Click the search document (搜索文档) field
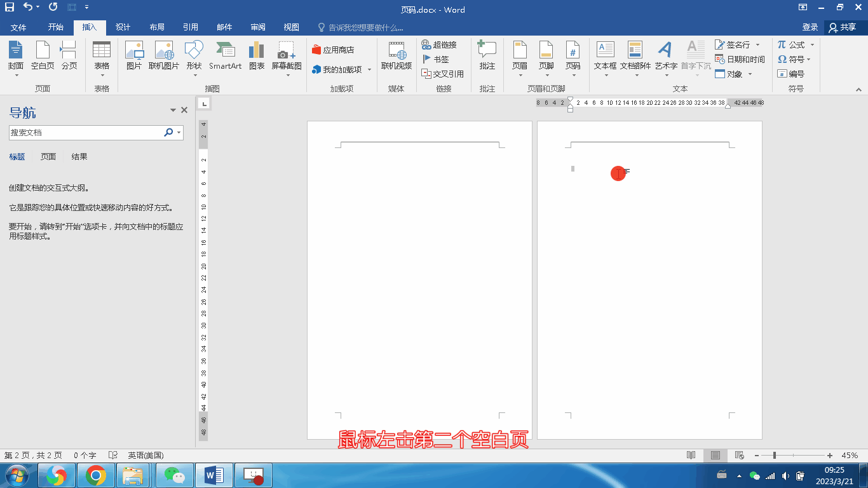The width and height of the screenshot is (868, 488). (86, 133)
